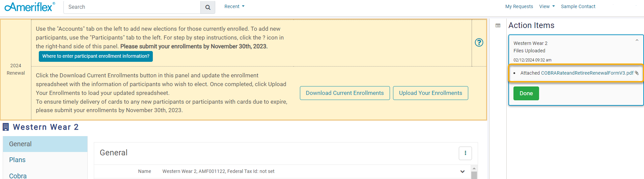This screenshot has height=179, width=644.
Task: Click the Action Items panel list icon
Action: tap(498, 26)
